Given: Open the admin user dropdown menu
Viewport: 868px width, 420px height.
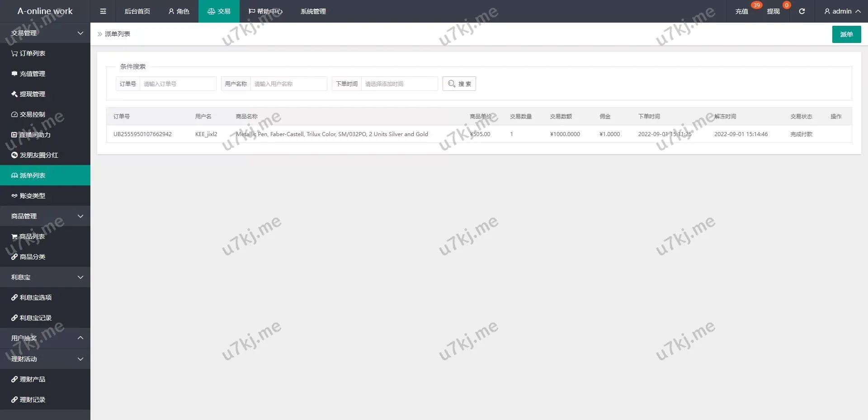Looking at the screenshot, I should (x=842, y=11).
